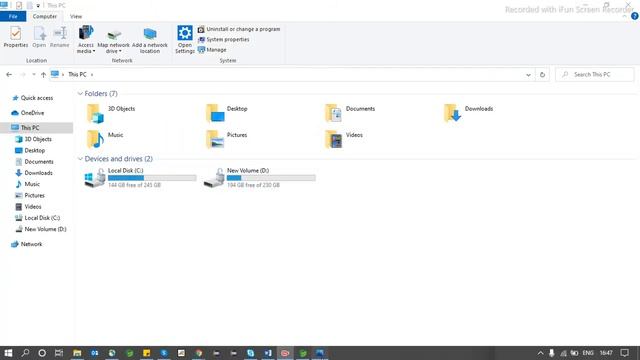This screenshot has width=640, height=360.
Task: Click the ENG language indicator
Action: [588, 353]
